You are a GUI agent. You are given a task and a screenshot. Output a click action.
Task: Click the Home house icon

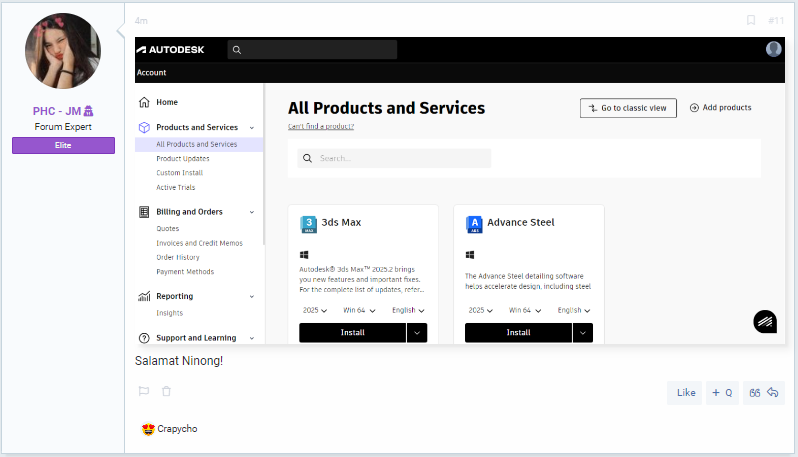click(144, 102)
